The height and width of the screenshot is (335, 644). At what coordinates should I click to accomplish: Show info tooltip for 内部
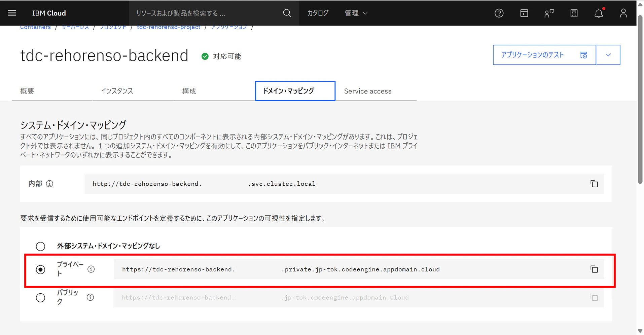pos(49,184)
